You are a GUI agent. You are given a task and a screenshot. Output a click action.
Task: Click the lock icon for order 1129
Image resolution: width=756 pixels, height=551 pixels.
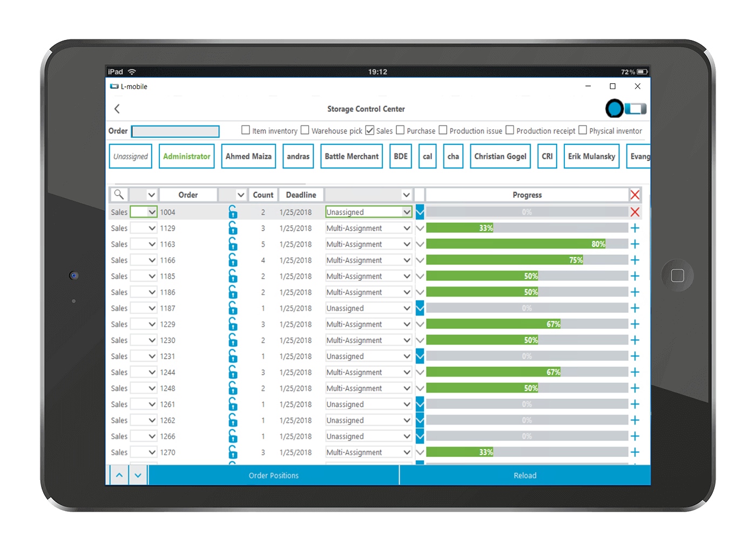pyautogui.click(x=233, y=228)
